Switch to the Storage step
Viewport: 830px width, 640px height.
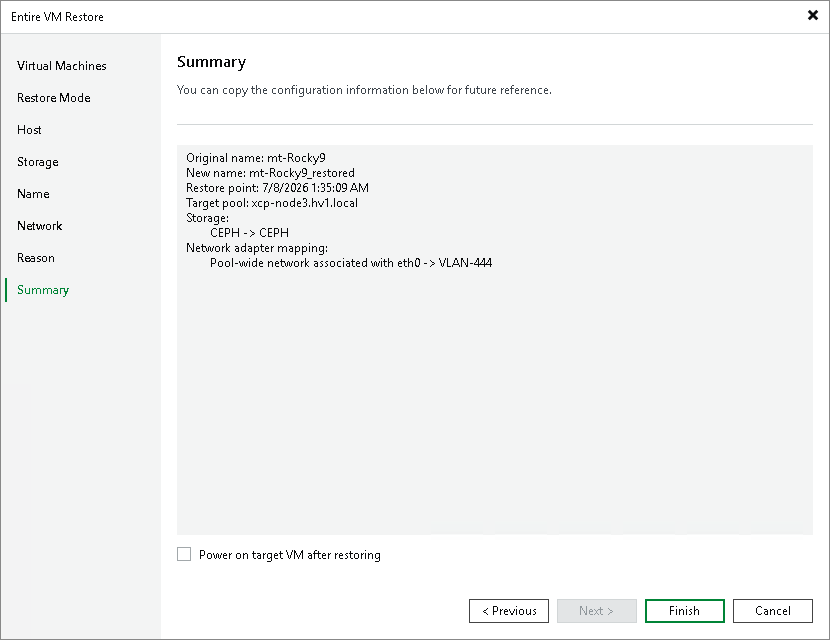(x=38, y=162)
